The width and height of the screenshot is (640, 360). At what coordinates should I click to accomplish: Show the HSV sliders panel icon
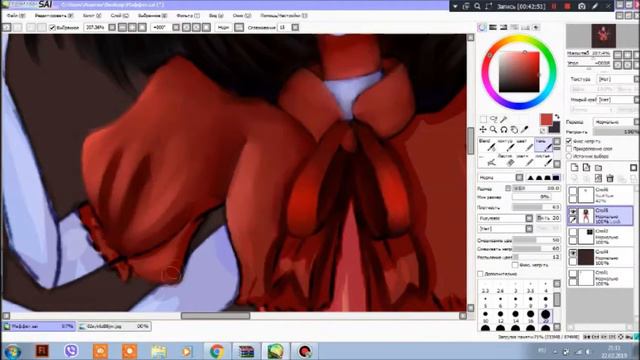[504, 27]
